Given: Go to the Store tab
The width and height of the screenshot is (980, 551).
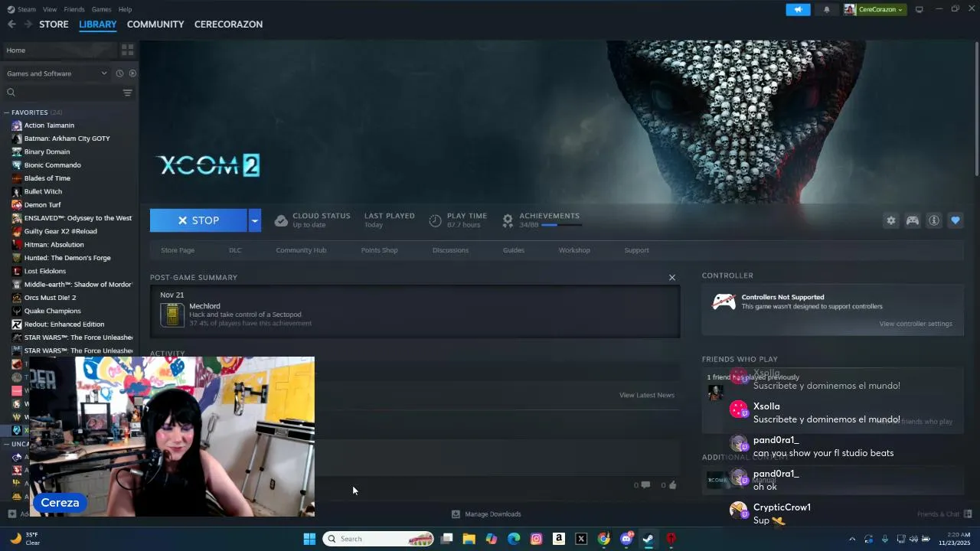Looking at the screenshot, I should [x=54, y=24].
